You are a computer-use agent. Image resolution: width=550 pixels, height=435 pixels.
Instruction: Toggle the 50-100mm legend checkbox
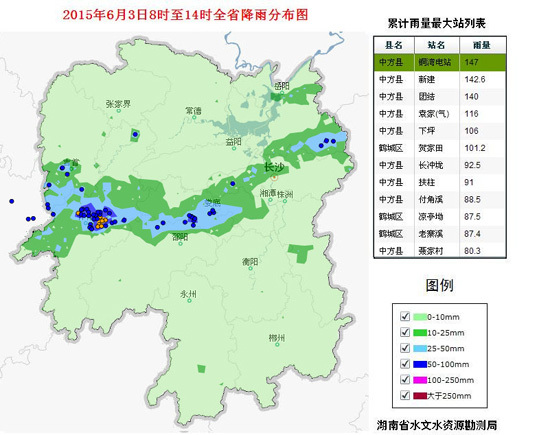point(405,363)
